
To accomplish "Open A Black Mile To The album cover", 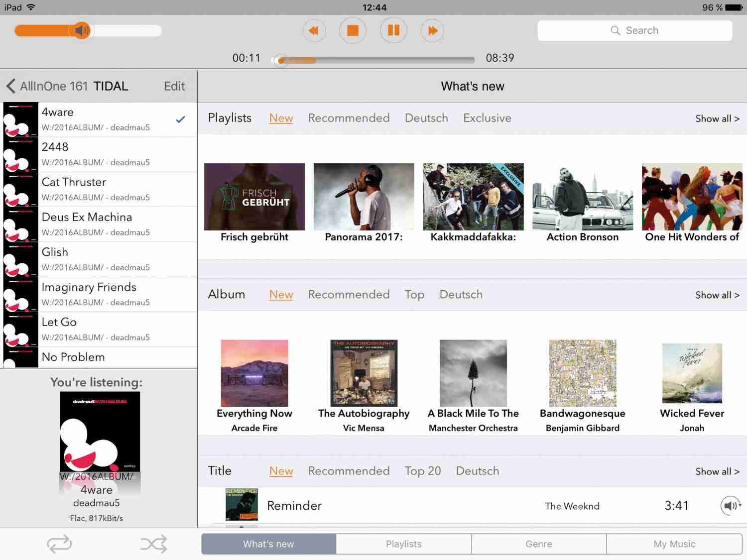I will click(473, 373).
